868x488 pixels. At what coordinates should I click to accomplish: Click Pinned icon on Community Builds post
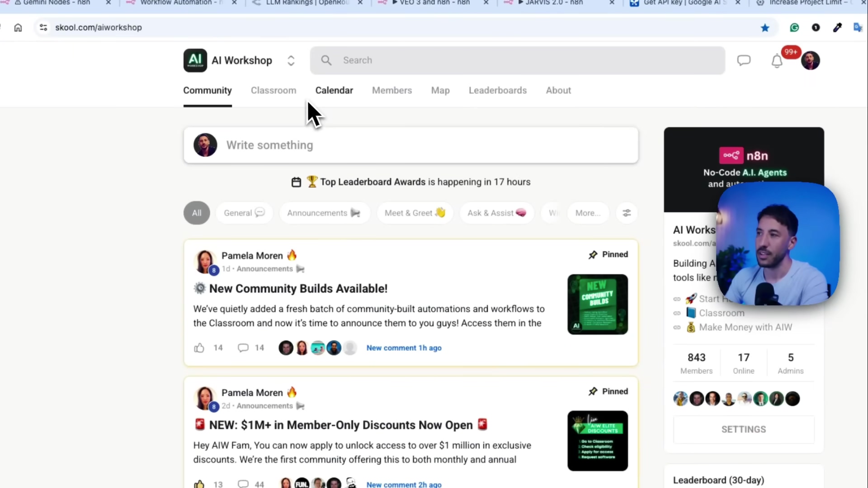point(593,255)
